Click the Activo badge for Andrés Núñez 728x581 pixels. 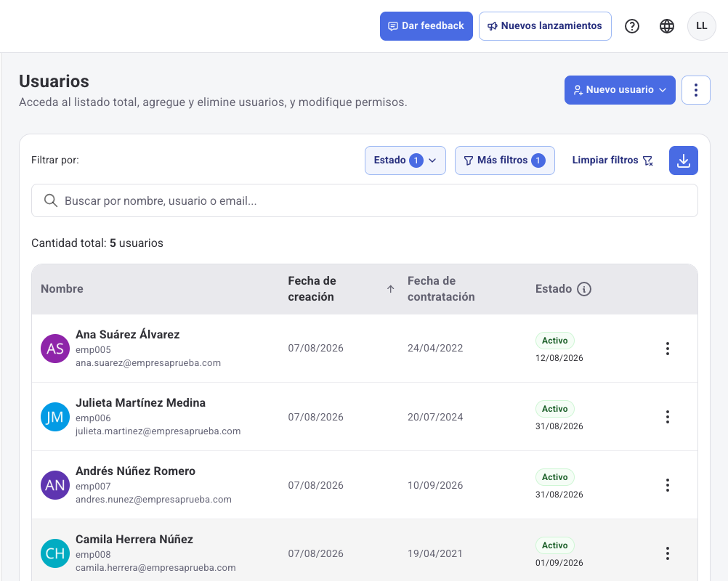(555, 477)
